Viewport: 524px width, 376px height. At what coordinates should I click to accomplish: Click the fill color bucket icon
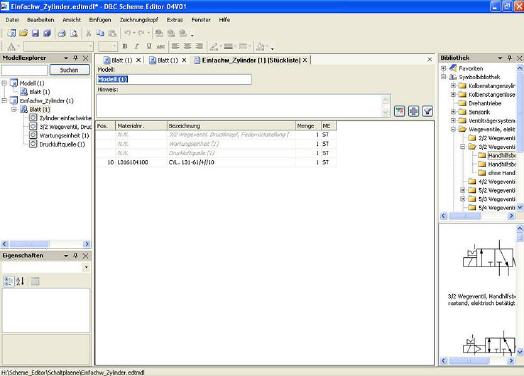260,47
